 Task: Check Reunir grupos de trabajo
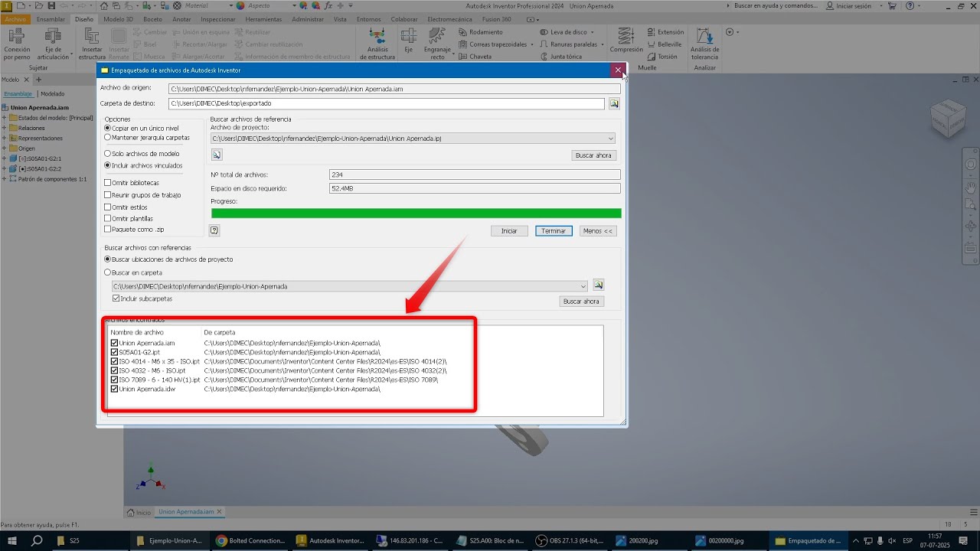click(x=108, y=195)
